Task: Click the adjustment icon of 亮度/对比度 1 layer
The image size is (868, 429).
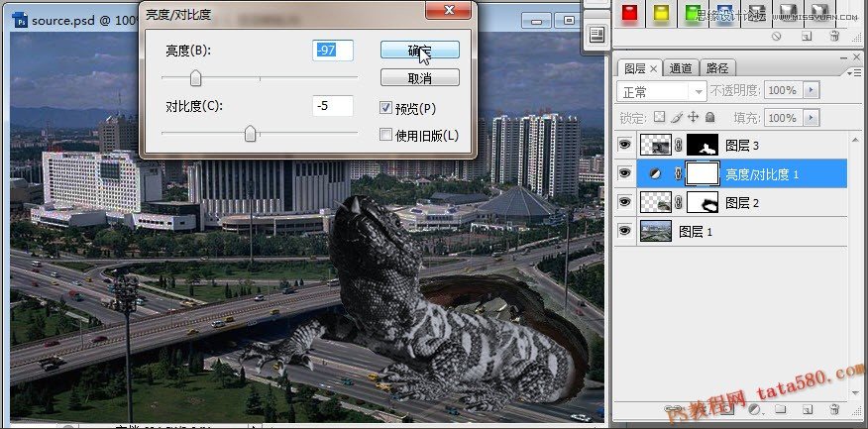Action: [655, 173]
